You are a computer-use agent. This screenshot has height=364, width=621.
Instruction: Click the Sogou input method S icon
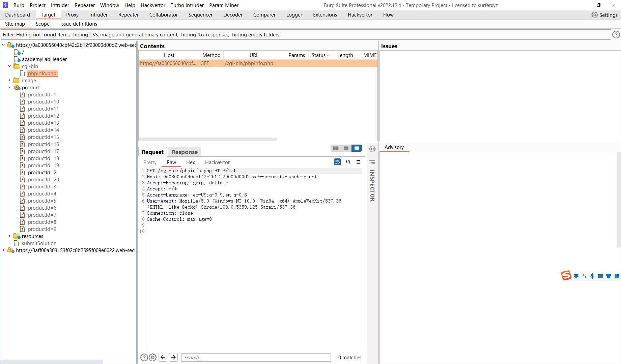[x=566, y=276]
